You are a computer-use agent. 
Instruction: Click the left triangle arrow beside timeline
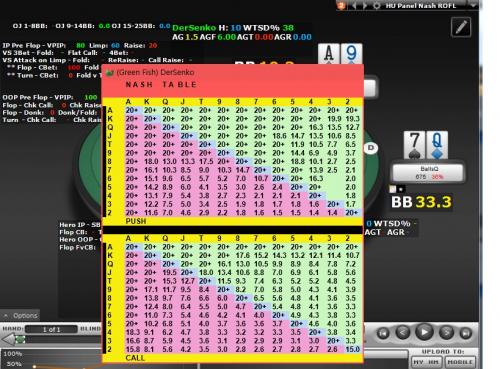[x=8, y=340]
